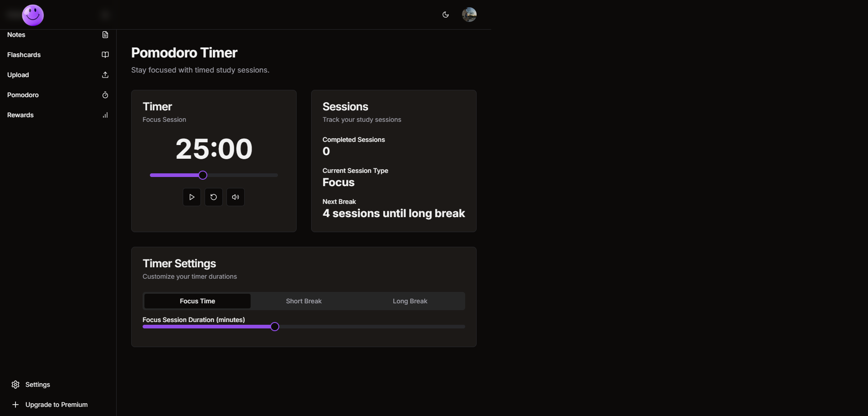Click the Upload arrow icon in sidebar
This screenshot has width=868, height=416.
click(105, 75)
